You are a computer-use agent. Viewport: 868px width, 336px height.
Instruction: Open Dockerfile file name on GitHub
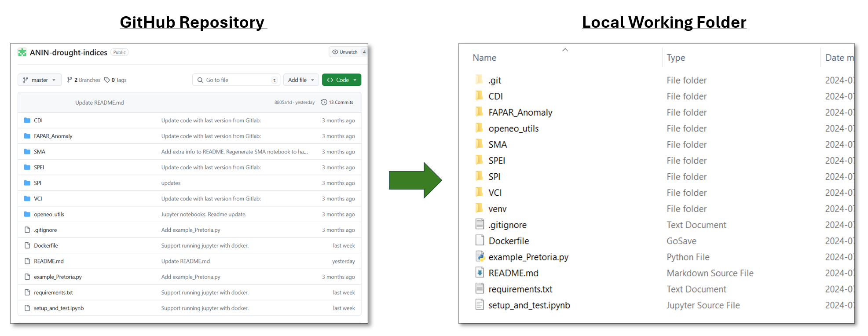[46, 245]
